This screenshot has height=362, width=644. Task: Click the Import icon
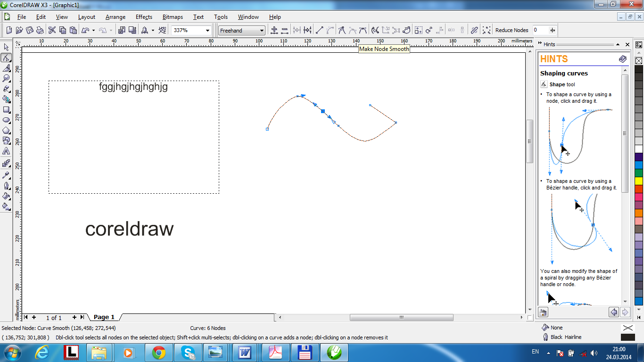[121, 30]
